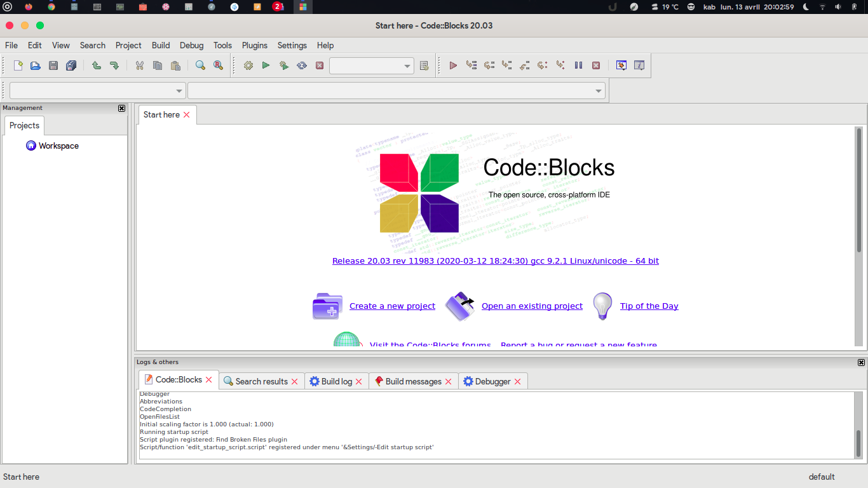Select the Build icon in the compiler toolbar
The height and width of the screenshot is (488, 868).
248,65
